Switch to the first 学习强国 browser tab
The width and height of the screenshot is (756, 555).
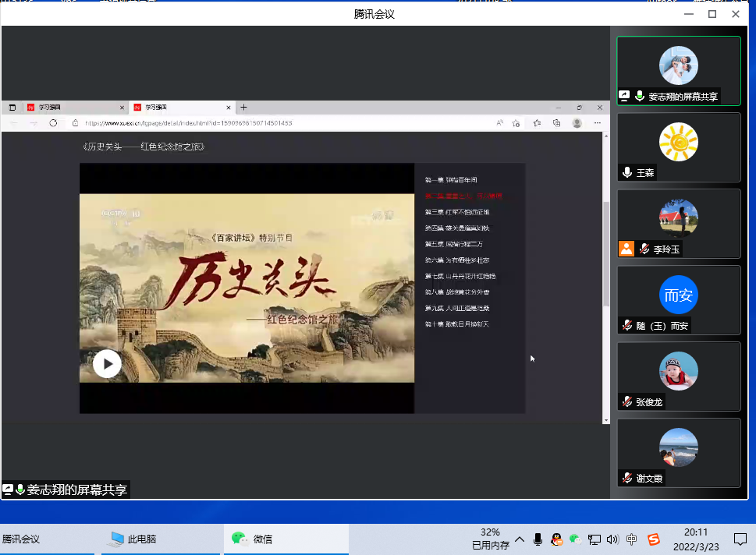(70, 108)
